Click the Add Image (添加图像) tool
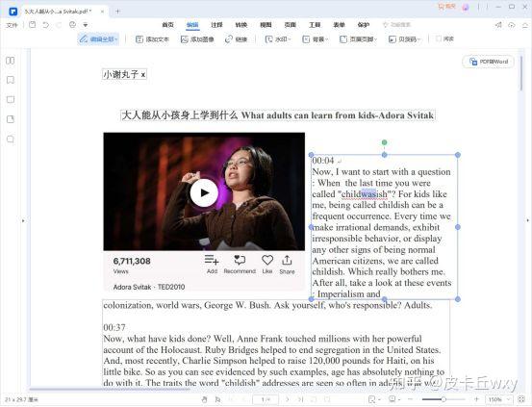Viewport: 532px width, 407px height. click(197, 39)
